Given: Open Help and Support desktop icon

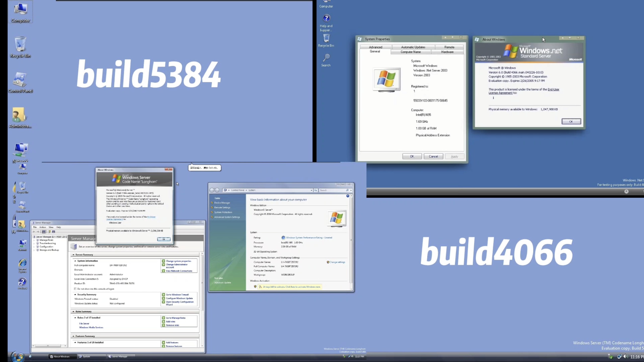Looking at the screenshot, I should click(326, 23).
